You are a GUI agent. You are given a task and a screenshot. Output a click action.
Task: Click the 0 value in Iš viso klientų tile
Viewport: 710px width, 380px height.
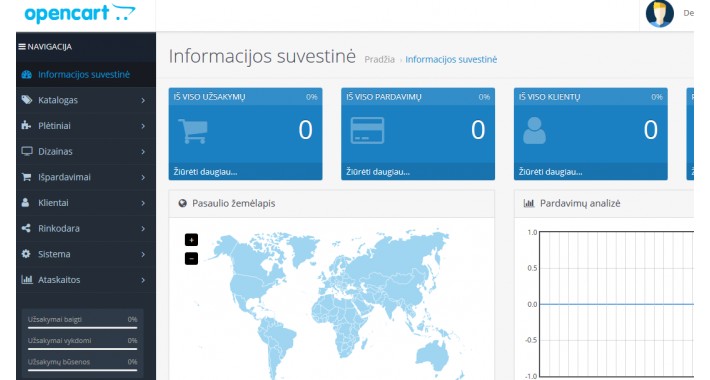[x=651, y=130]
